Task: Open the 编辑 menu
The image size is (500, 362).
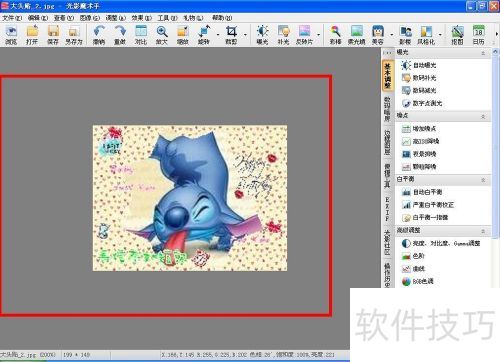Action: click(38, 18)
